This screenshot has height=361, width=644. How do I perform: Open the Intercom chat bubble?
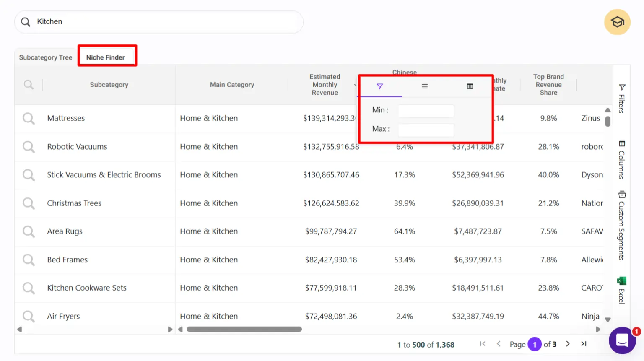tap(622, 340)
